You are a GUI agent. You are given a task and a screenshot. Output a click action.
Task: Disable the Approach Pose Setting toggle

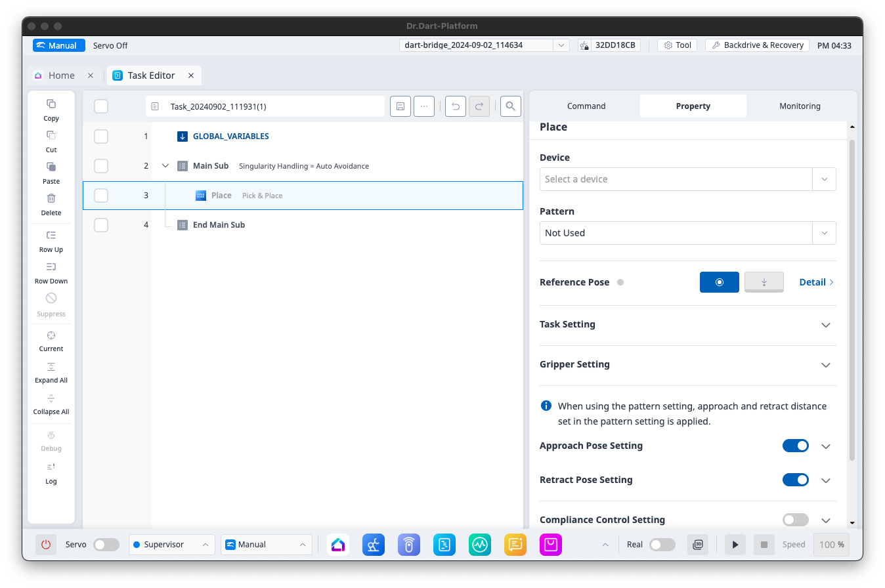tap(795, 446)
